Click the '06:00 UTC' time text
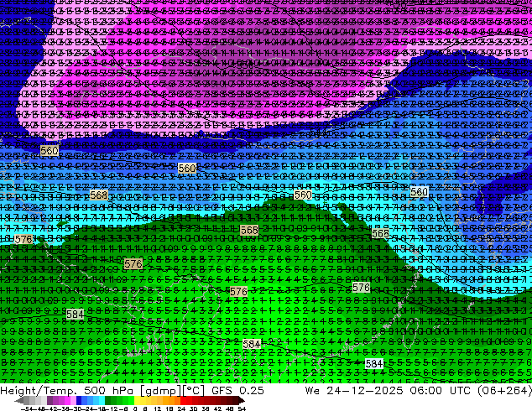 (x=441, y=391)
